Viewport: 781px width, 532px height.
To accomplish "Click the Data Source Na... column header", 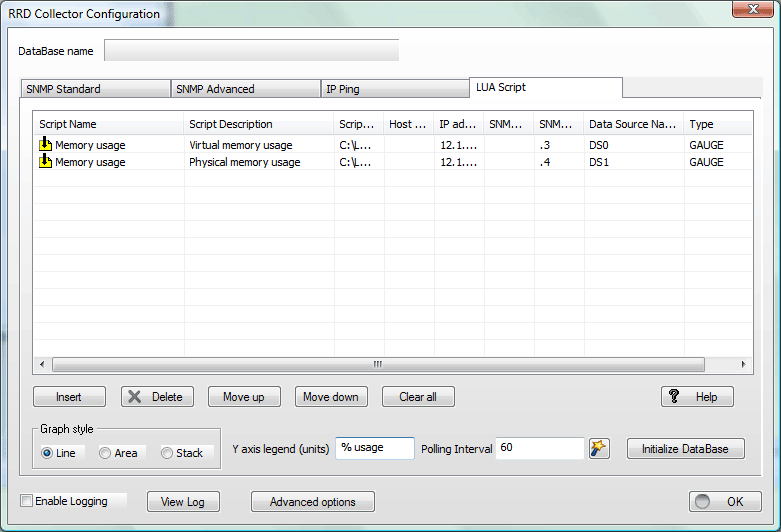I will pos(634,124).
